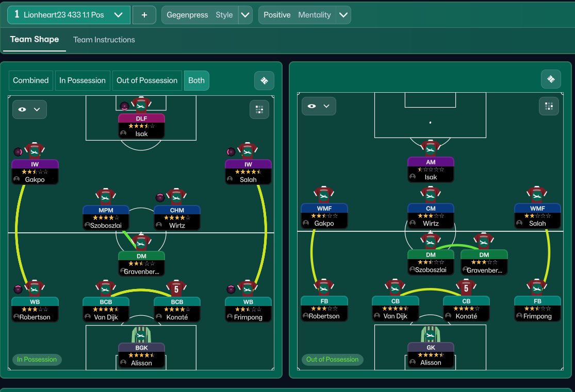575x392 pixels.
Task: Click Alisson's BGK goalkeeper shirt
Action: 141,334
